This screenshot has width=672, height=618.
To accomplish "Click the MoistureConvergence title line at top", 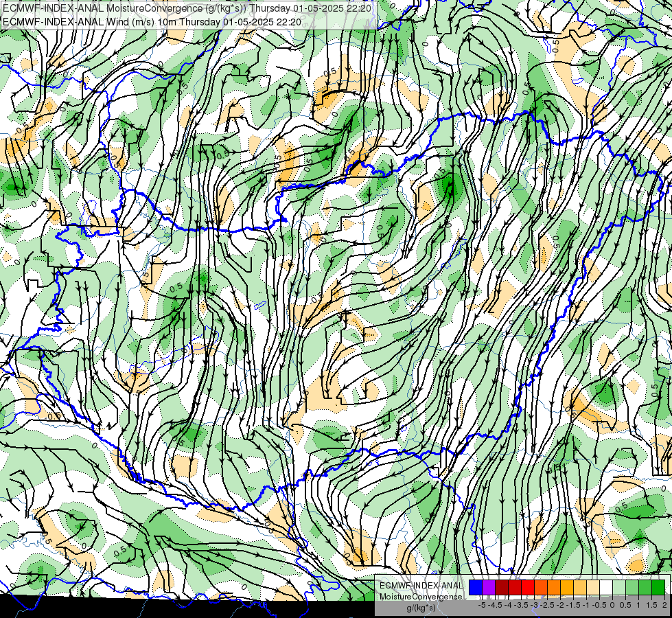I will (x=187, y=8).
